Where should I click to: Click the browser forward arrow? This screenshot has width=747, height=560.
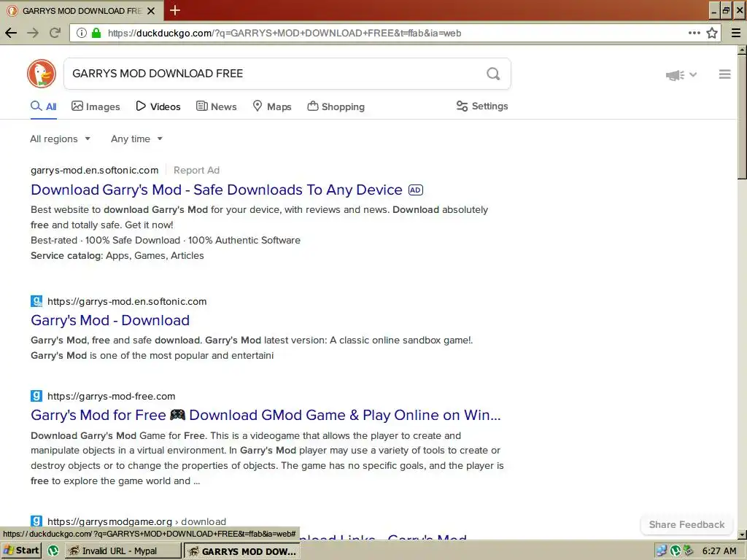coord(33,33)
